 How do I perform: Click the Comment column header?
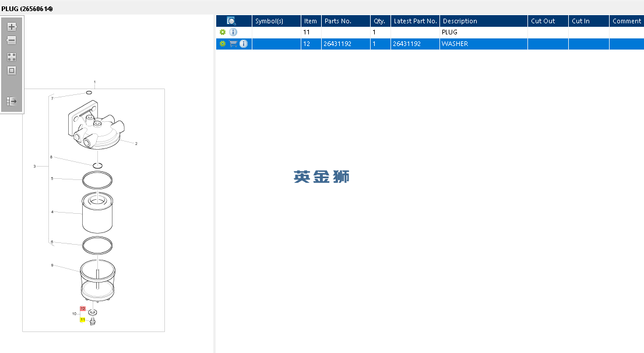[627, 21]
